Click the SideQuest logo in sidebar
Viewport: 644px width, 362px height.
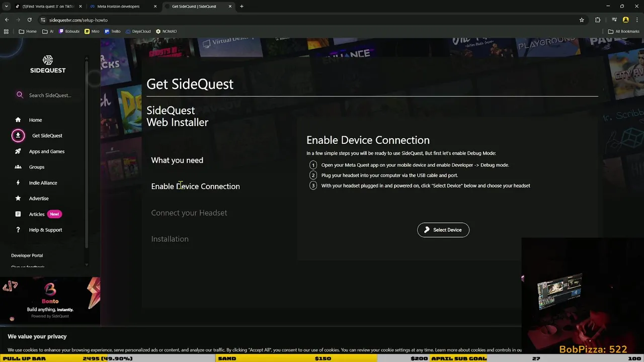(48, 64)
